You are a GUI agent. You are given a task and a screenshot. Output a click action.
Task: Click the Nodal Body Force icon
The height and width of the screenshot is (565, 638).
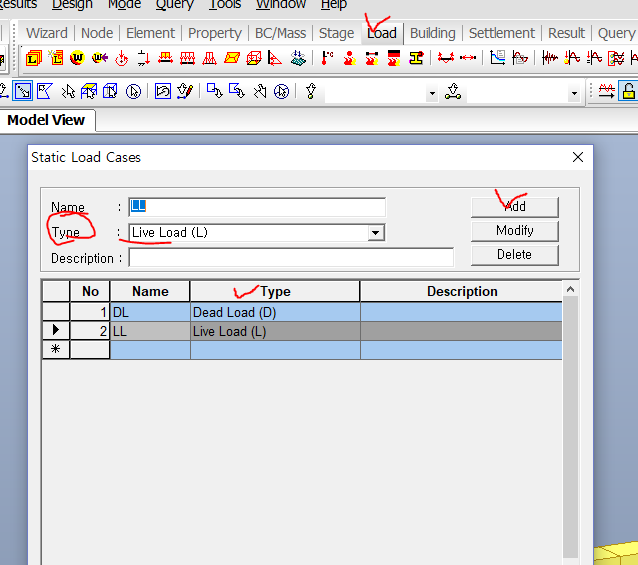coord(100,58)
